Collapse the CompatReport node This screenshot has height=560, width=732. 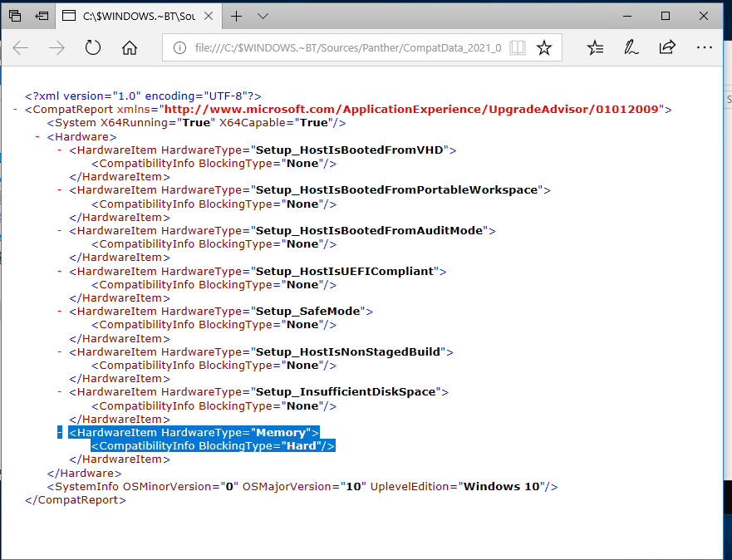click(15, 109)
